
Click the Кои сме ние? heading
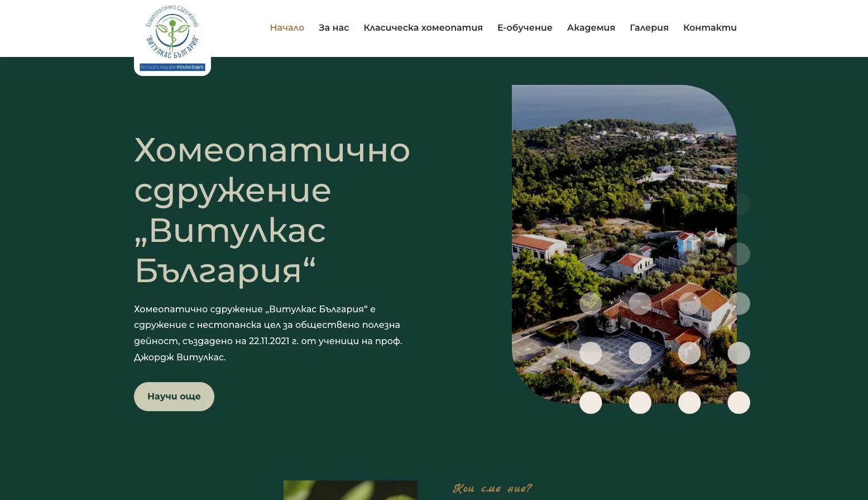coord(492,489)
